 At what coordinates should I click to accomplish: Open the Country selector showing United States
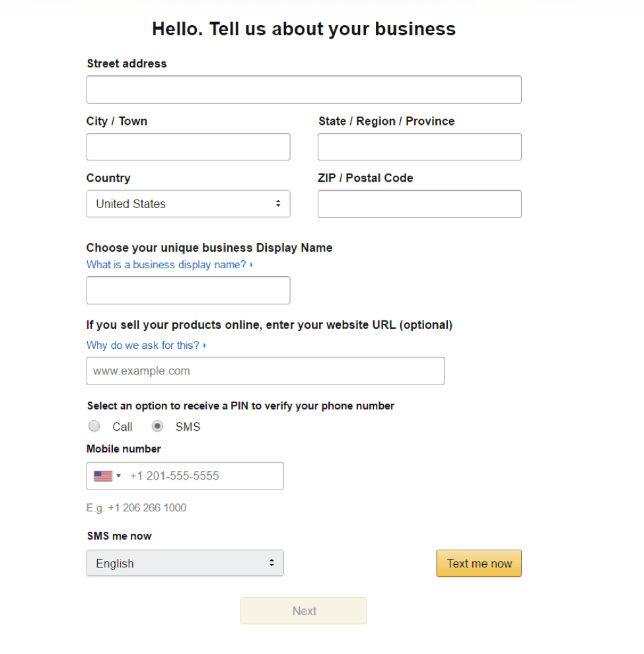[x=188, y=203]
